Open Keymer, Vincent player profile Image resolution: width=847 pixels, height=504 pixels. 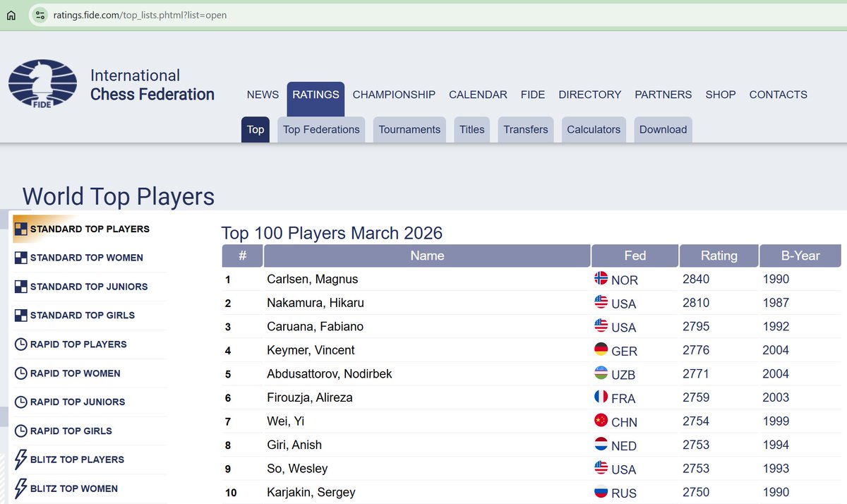(311, 350)
